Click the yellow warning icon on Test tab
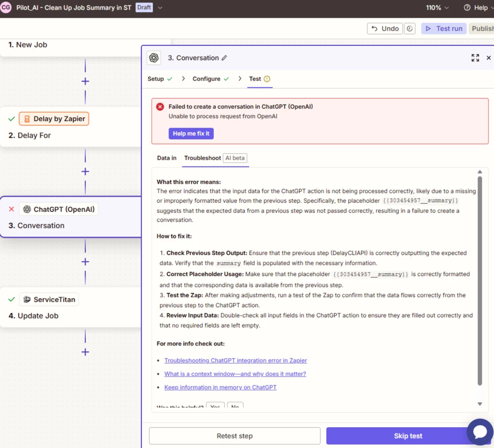 point(267,79)
